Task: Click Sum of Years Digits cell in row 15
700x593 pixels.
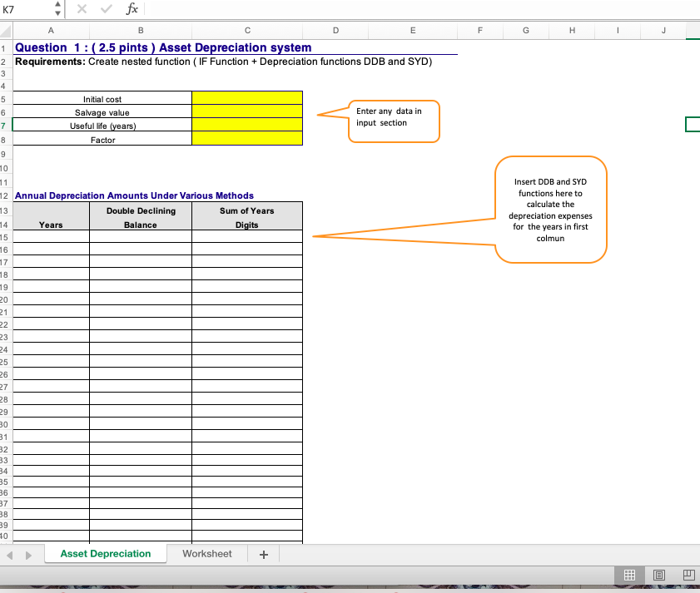Action: (x=247, y=236)
